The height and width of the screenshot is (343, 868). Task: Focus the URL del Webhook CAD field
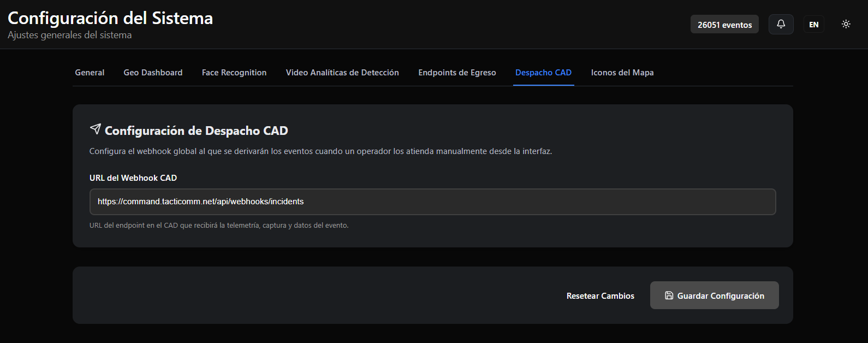click(432, 202)
